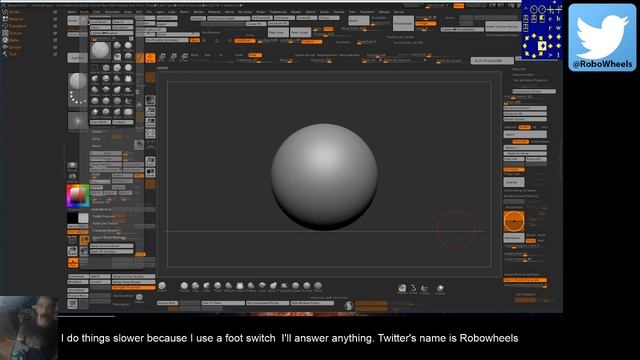640x360 pixels.
Task: Select the large Standard brush thumbnail in the Brush palette
Action: point(100,50)
